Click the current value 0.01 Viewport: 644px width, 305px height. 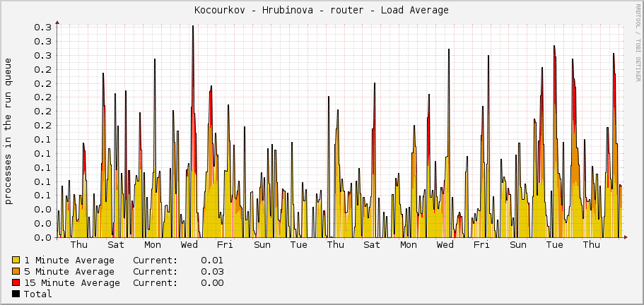(x=212, y=261)
